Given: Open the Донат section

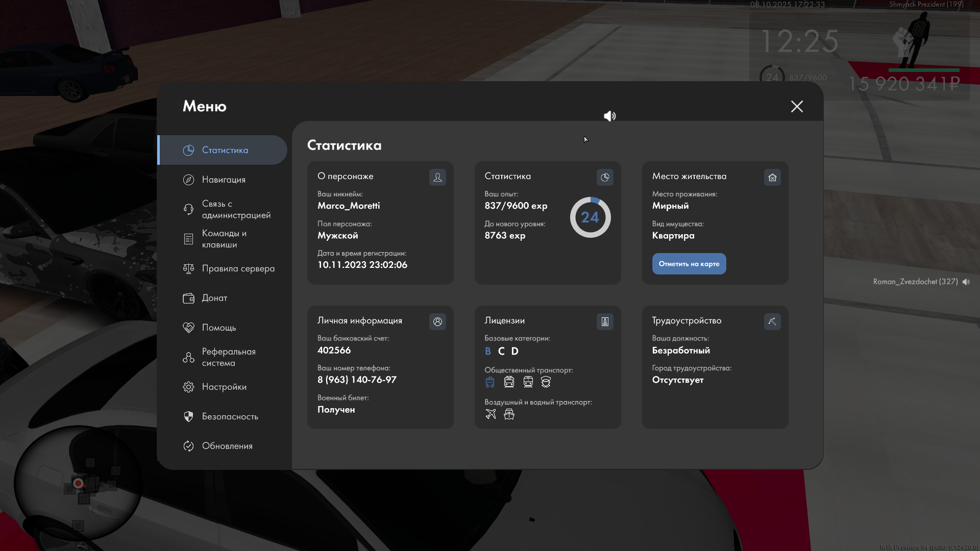Looking at the screenshot, I should (214, 298).
